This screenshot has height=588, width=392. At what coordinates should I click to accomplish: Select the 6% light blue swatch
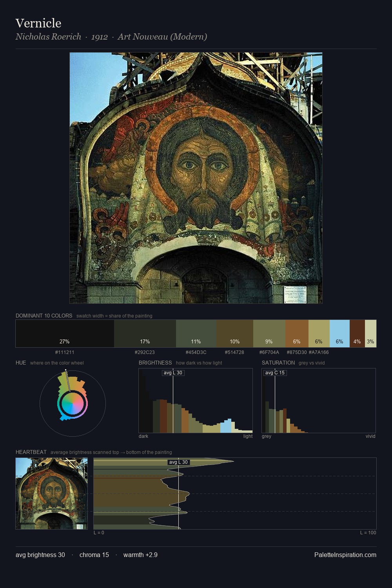click(339, 334)
